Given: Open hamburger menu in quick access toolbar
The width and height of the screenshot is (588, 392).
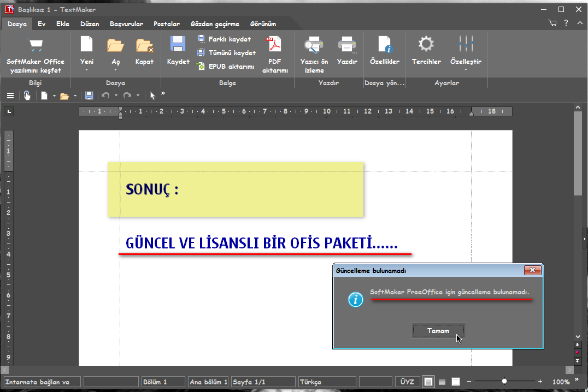Looking at the screenshot, I should click(x=10, y=96).
